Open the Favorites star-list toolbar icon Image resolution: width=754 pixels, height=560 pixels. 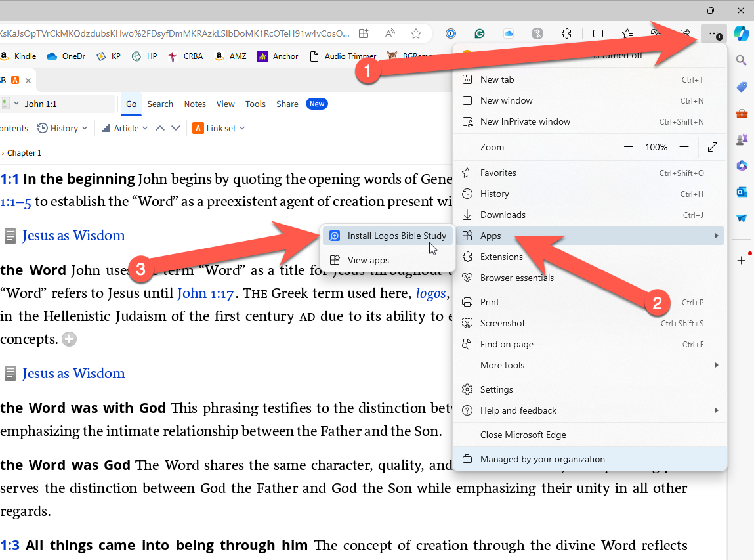point(627,33)
